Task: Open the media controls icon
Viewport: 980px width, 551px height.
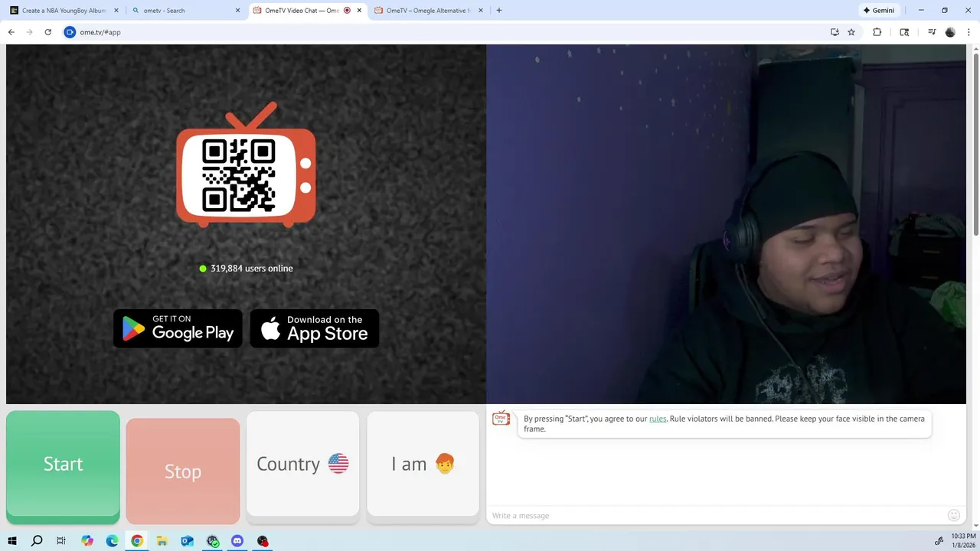Action: (x=932, y=32)
